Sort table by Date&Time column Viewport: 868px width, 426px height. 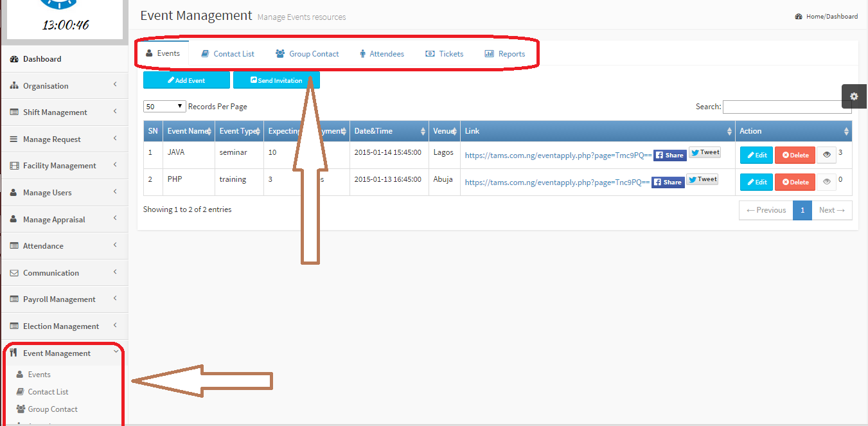[x=389, y=131]
